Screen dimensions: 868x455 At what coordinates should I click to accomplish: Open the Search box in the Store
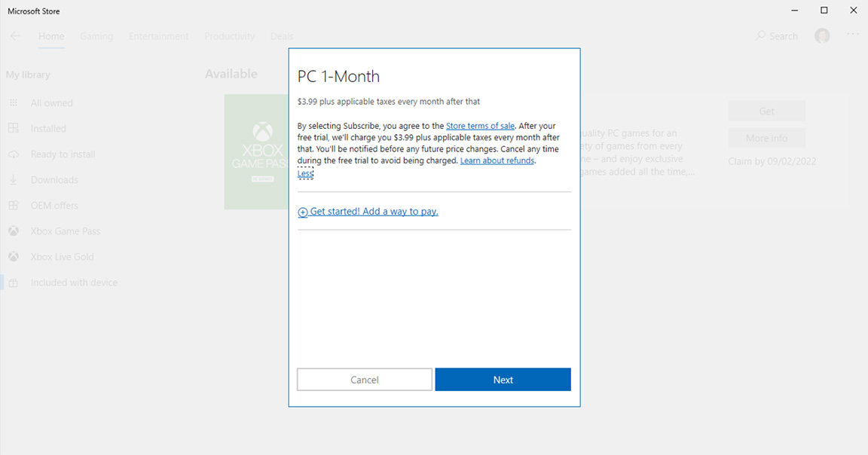pos(777,36)
